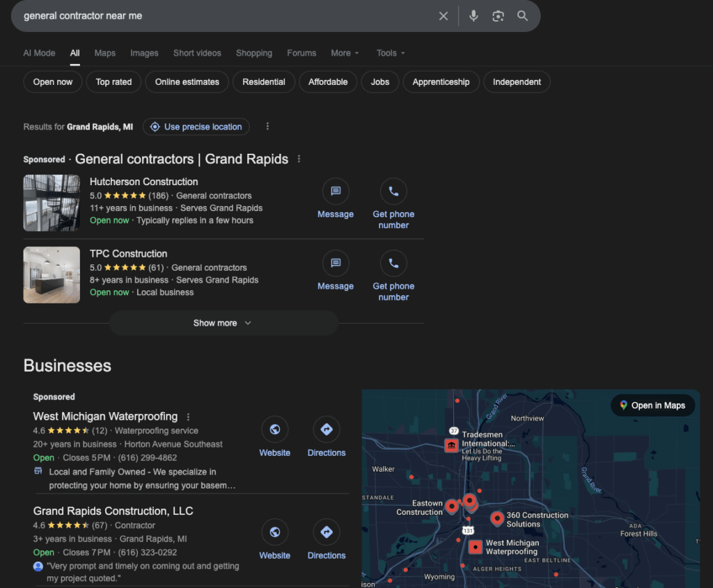
Task: Click the 360 Construction Solutions map pin
Action: 497,518
